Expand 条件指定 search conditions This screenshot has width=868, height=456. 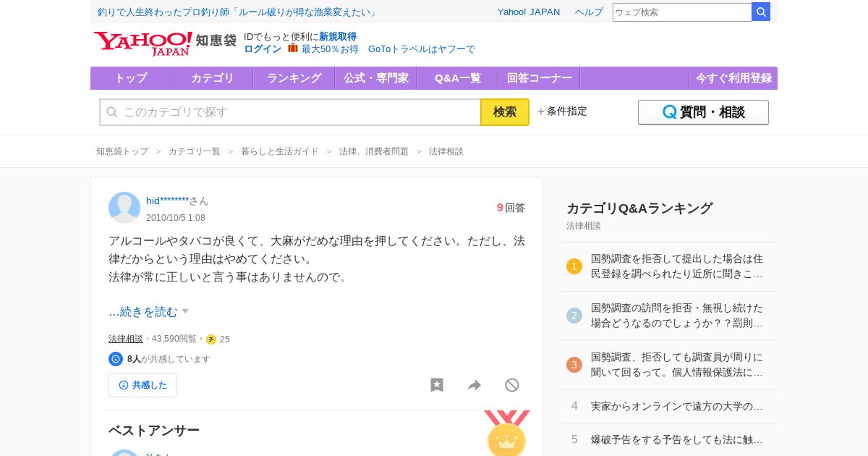point(562,111)
